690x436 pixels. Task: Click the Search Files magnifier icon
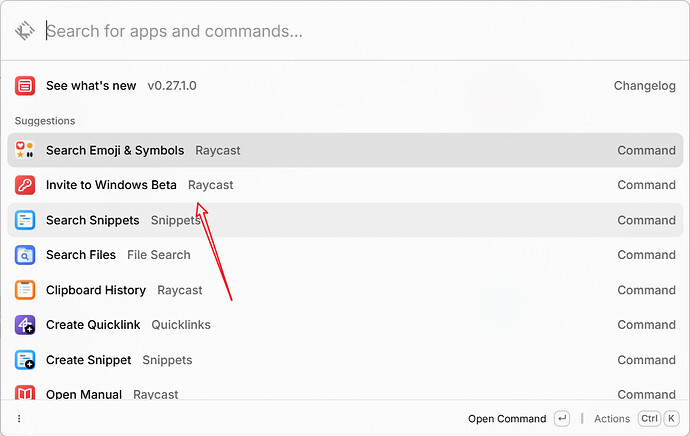coord(25,255)
